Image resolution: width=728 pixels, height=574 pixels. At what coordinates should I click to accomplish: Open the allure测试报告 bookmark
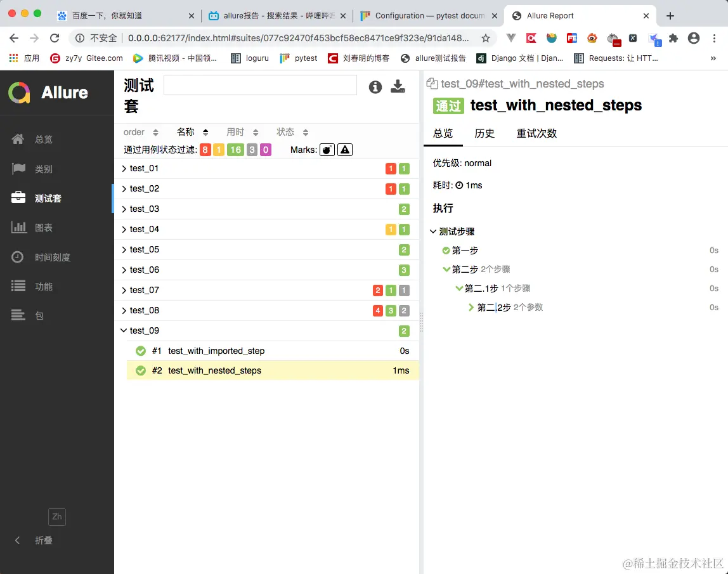click(x=433, y=58)
